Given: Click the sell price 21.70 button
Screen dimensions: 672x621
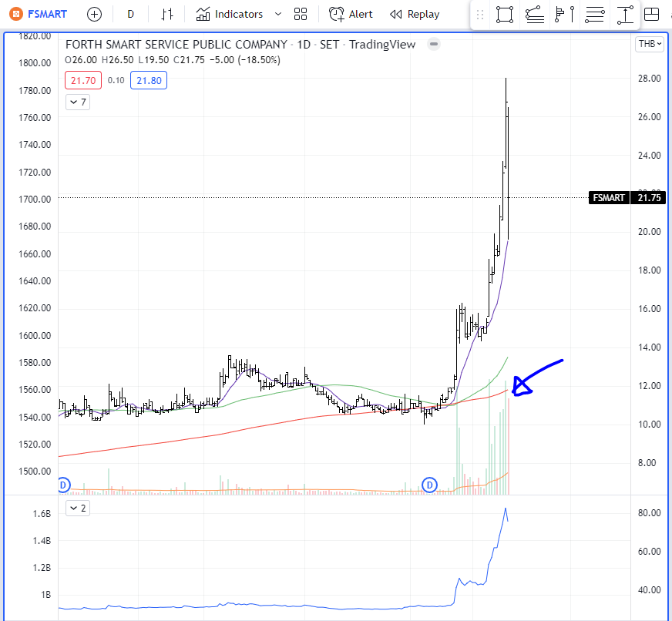Looking at the screenshot, I should tap(83, 81).
